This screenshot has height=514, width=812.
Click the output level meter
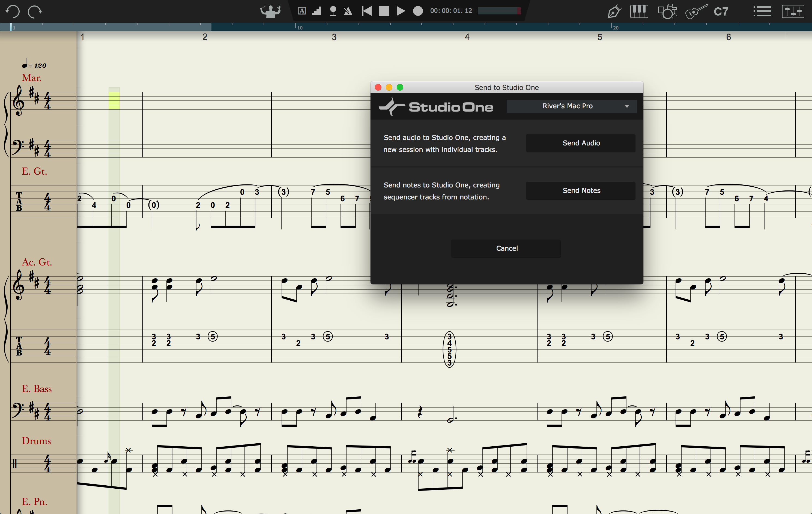pos(499,11)
